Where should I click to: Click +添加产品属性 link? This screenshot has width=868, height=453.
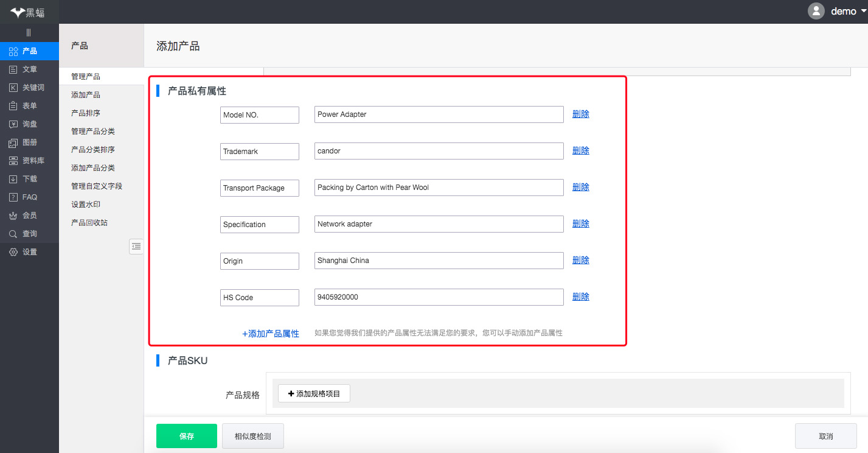[x=270, y=334]
